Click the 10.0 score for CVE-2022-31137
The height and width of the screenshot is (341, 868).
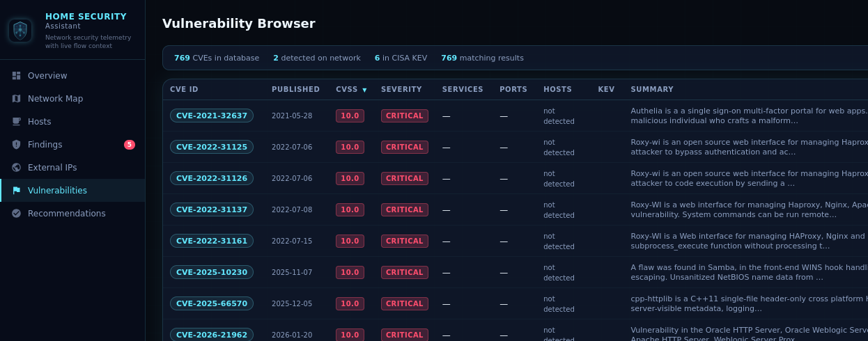tap(350, 209)
